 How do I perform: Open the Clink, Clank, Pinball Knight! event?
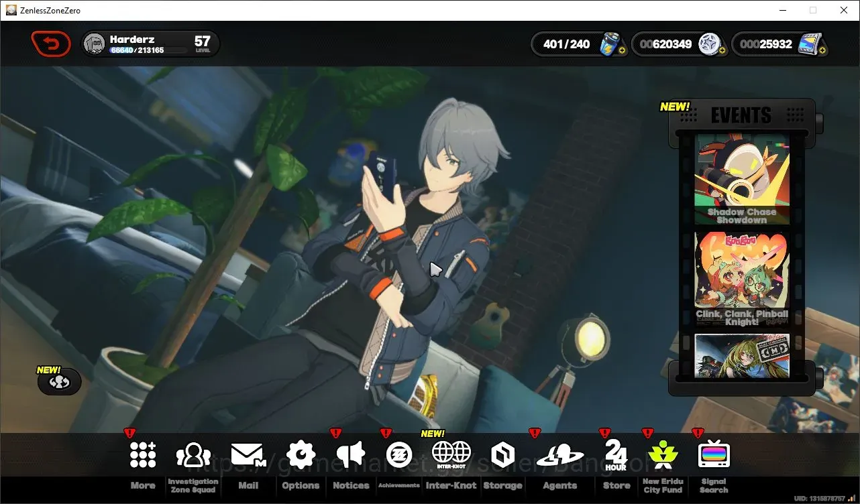coord(742,279)
